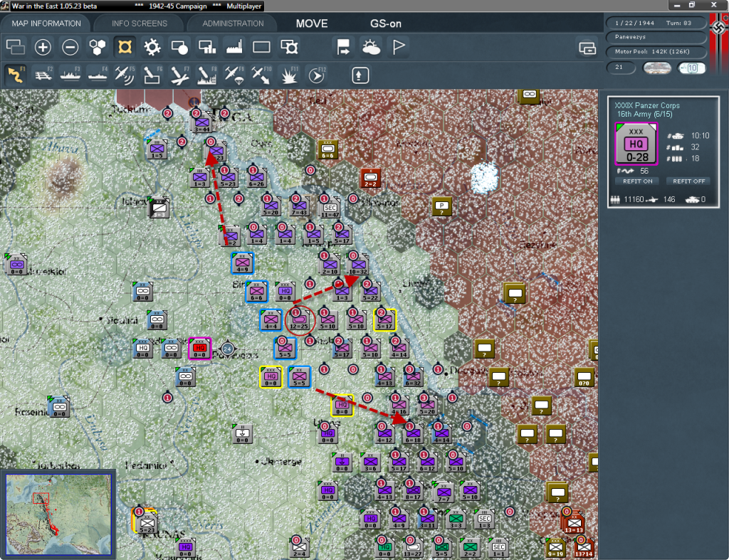This screenshot has width=729, height=560.
Task: Zoom in on the map
Action: (x=43, y=47)
